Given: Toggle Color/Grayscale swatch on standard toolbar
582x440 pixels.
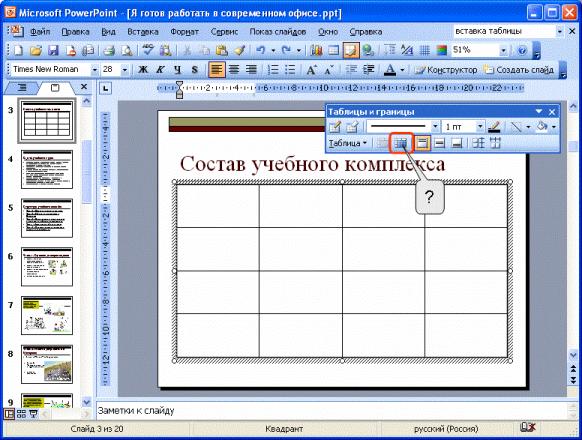Looking at the screenshot, I should (441, 50).
